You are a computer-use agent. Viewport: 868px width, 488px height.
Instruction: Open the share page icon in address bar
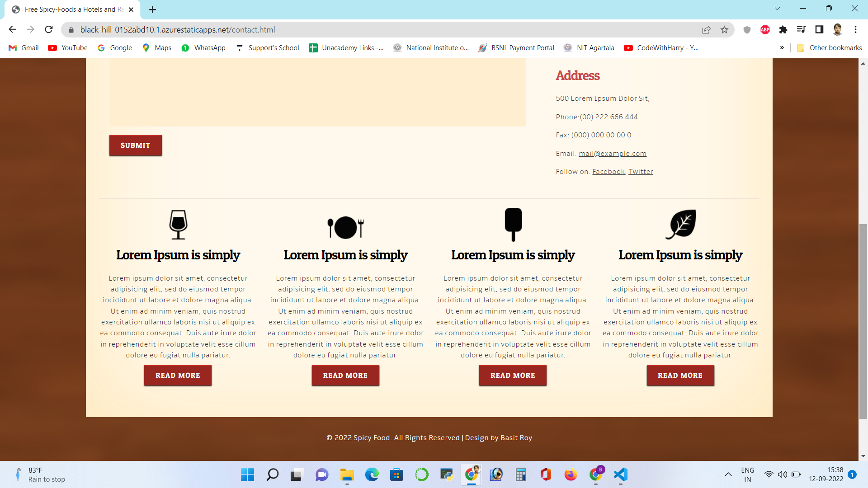coord(706,30)
